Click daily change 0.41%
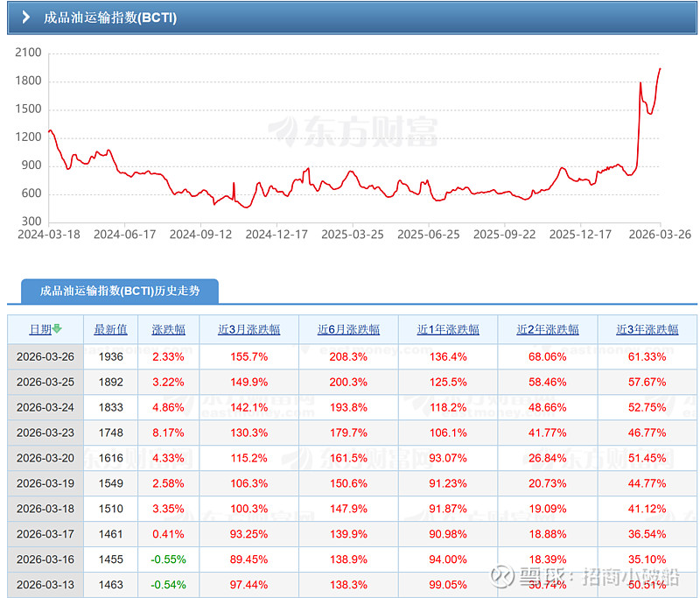700x598 pixels. pyautogui.click(x=168, y=534)
